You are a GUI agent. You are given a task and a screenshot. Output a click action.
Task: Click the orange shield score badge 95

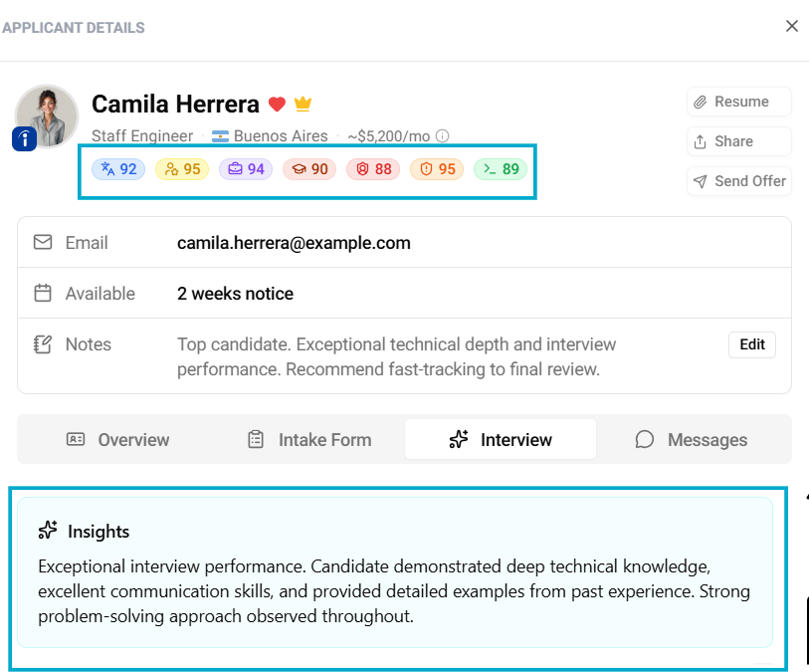pos(437,169)
